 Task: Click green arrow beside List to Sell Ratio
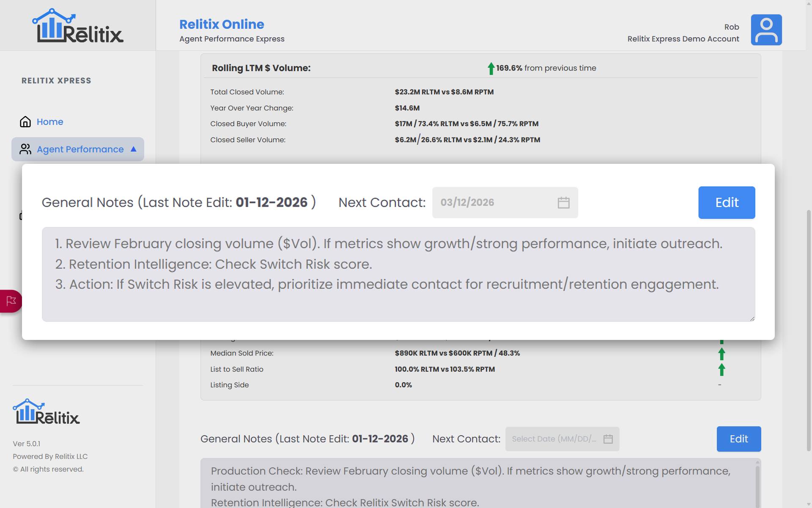(721, 370)
